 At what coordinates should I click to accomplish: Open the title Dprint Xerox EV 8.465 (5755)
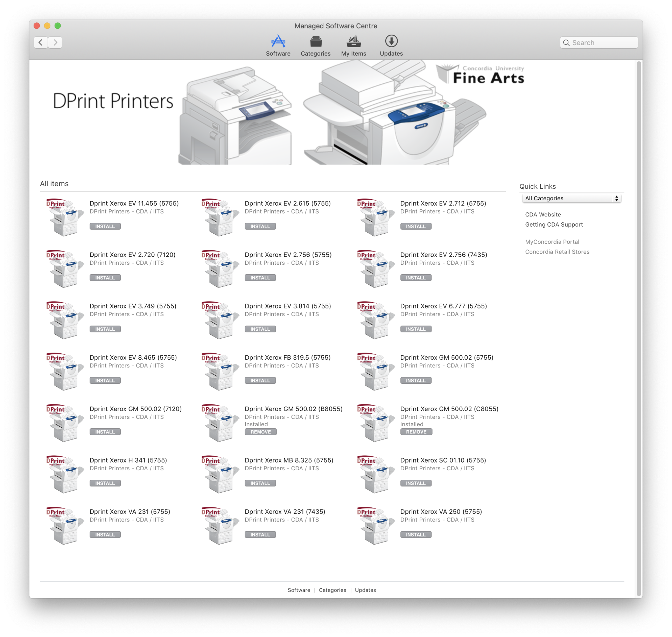click(133, 358)
